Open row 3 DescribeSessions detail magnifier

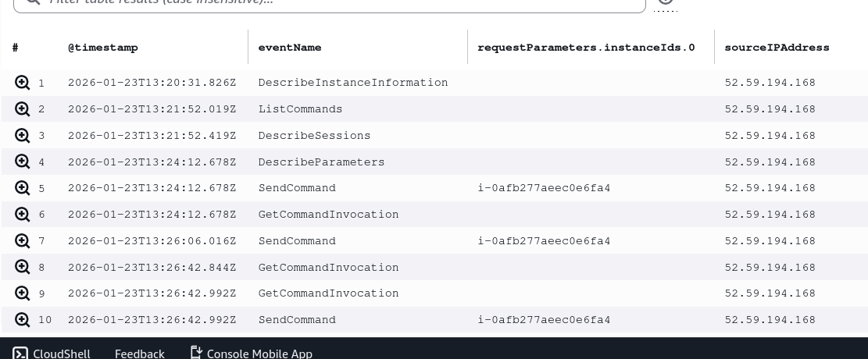click(x=22, y=136)
